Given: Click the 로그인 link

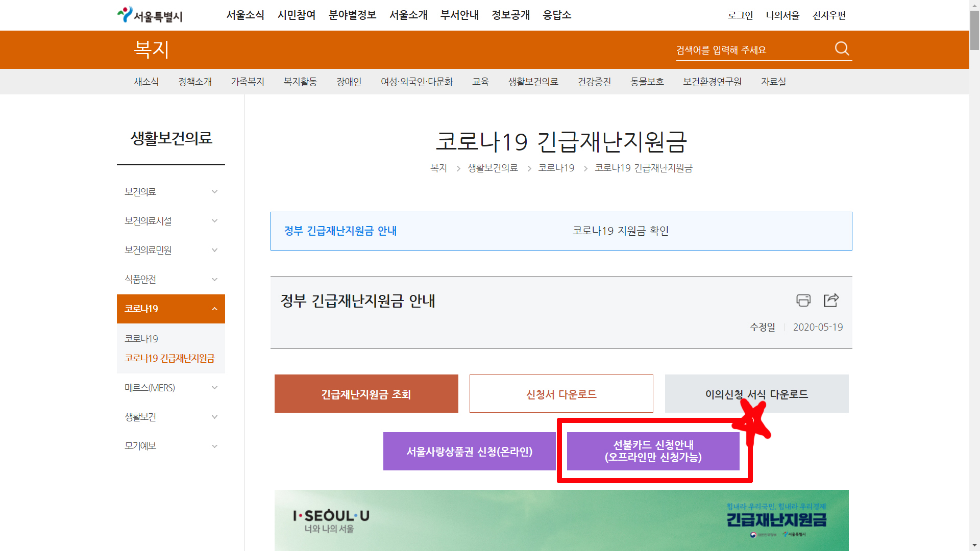Looking at the screenshot, I should pos(740,15).
